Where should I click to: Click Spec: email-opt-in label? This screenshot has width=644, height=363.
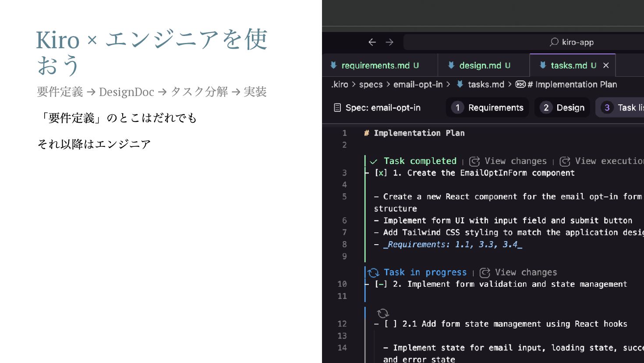point(383,107)
